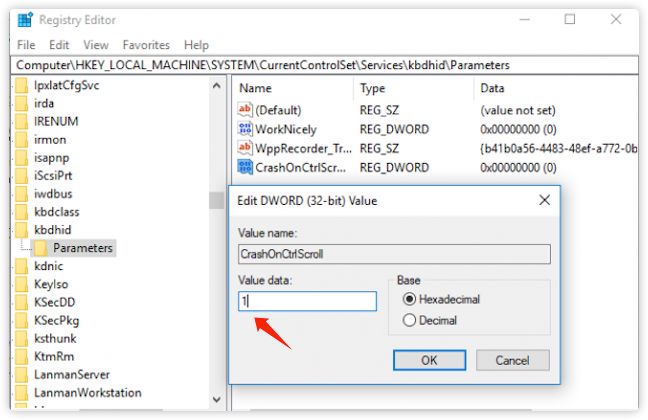Viewport: 648px width, 420px height.
Task: Click the registry path address bar
Action: pyautogui.click(x=324, y=65)
